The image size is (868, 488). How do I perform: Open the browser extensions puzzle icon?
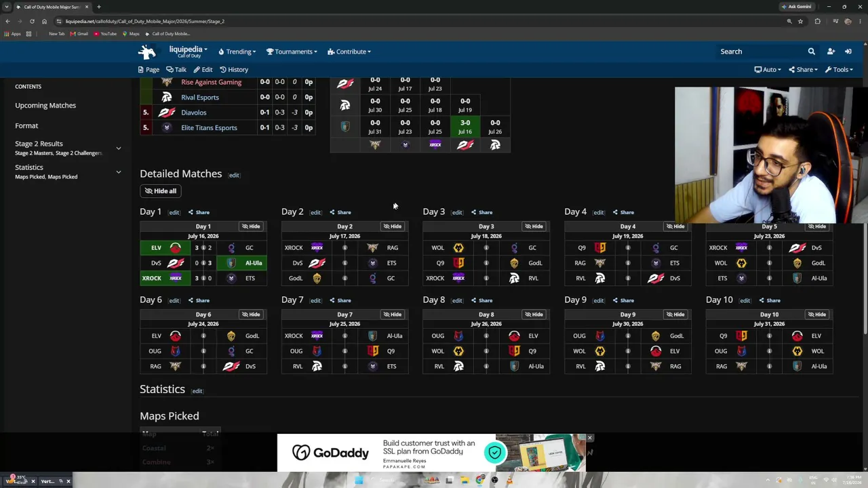(x=817, y=21)
